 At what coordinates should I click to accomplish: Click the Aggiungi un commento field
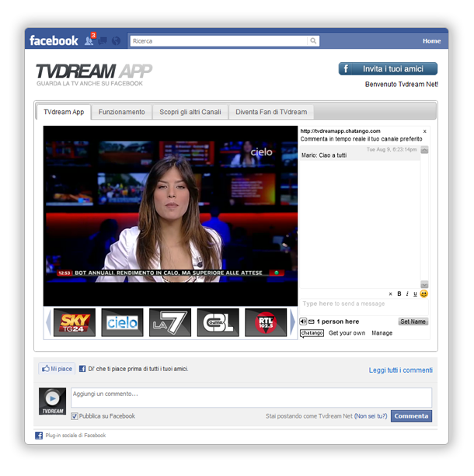pos(251,398)
